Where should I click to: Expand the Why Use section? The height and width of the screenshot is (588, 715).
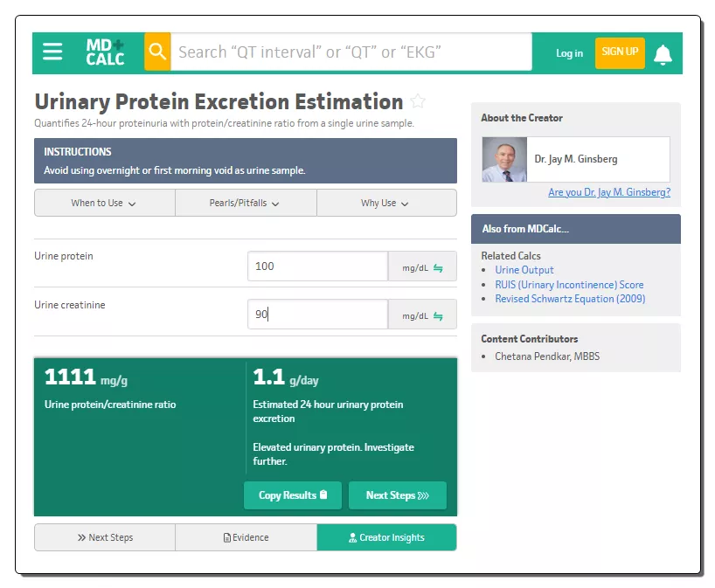click(x=386, y=203)
